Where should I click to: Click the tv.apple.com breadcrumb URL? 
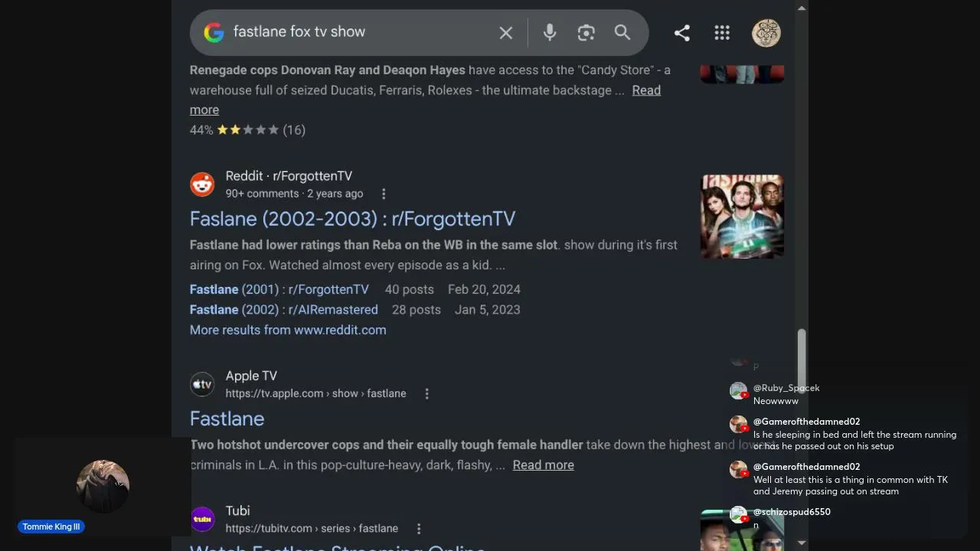coord(315,393)
